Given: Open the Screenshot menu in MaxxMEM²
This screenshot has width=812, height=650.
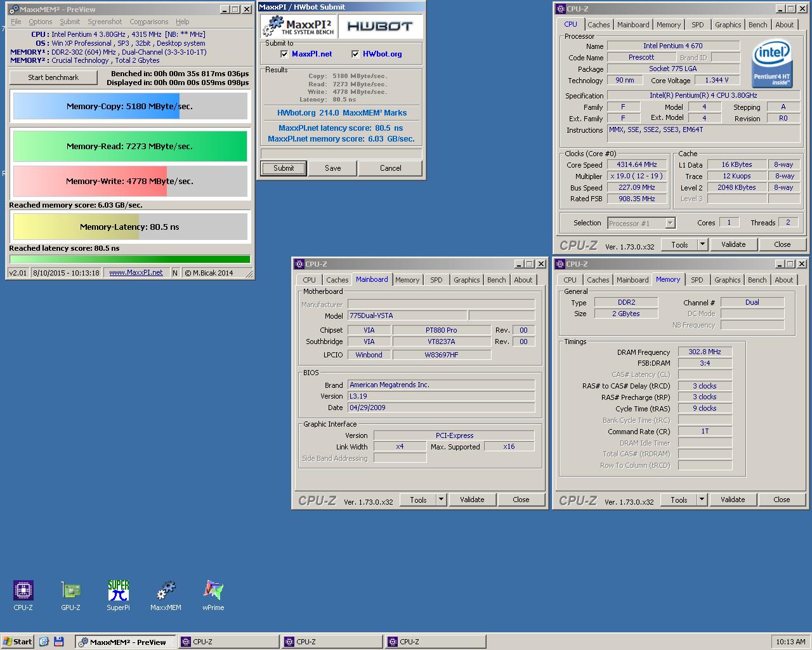Looking at the screenshot, I should click(105, 22).
